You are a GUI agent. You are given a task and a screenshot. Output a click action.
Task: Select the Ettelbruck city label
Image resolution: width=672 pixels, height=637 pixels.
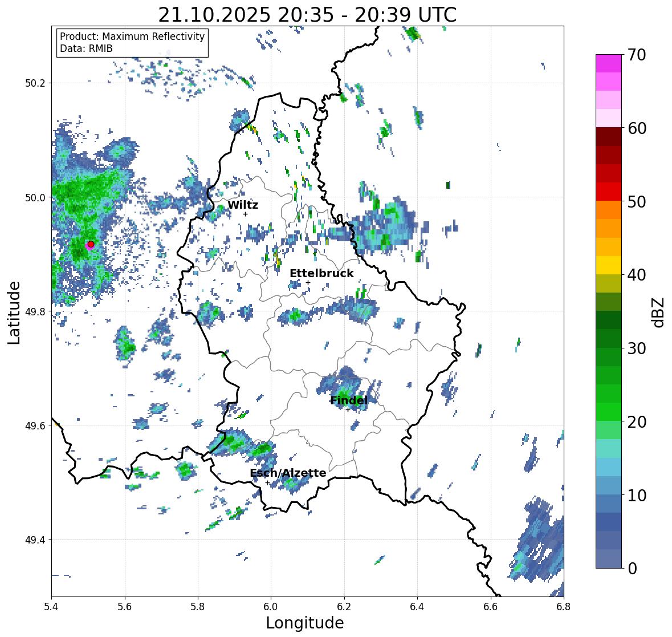(321, 274)
